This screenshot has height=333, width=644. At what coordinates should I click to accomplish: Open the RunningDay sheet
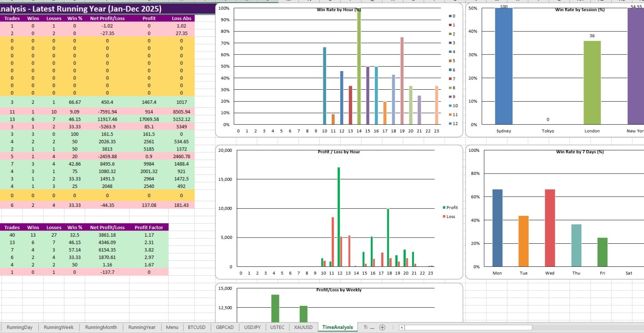click(20, 327)
